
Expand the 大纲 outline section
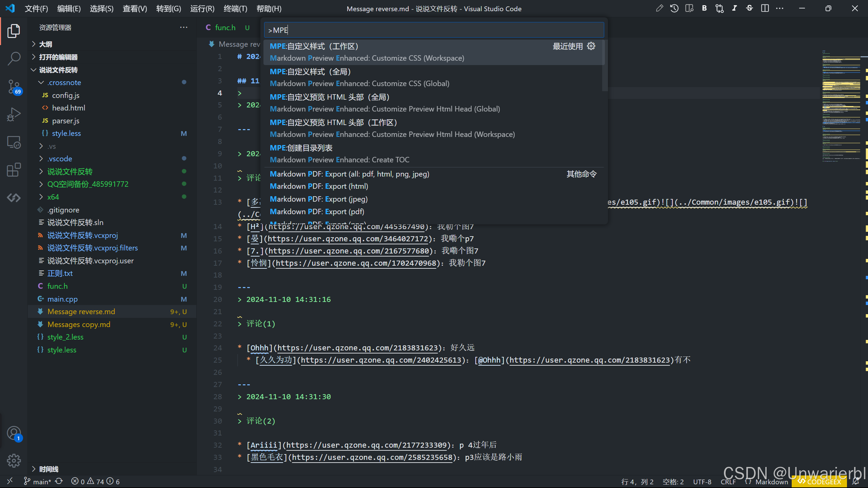coord(45,44)
